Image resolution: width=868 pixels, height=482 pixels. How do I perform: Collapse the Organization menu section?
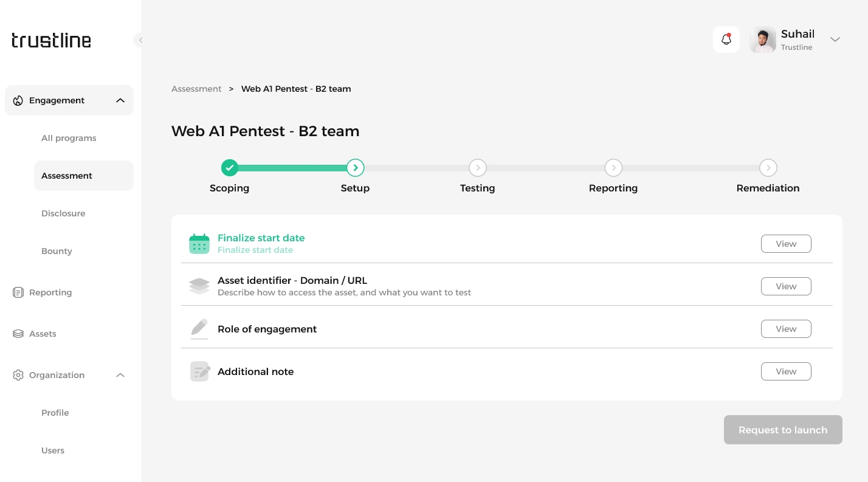(x=120, y=375)
